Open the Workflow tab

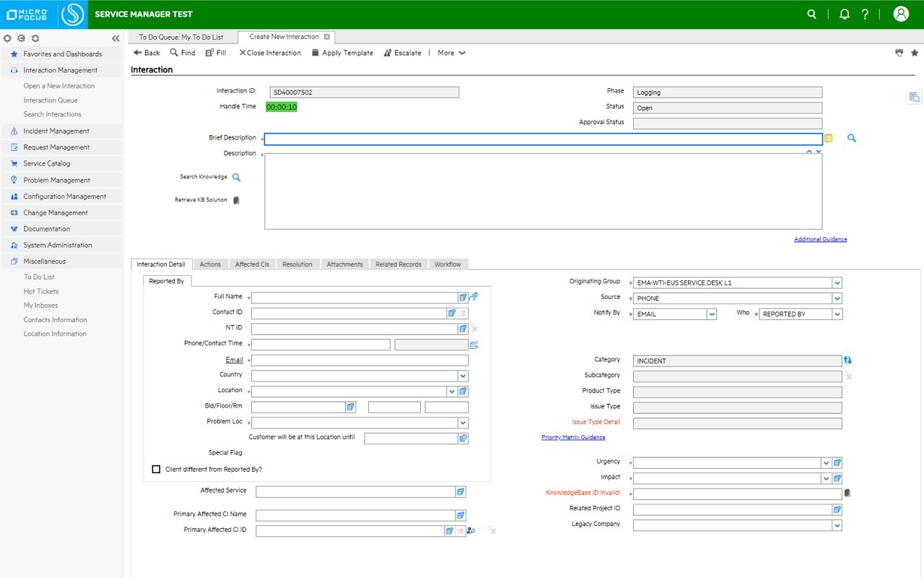point(448,264)
